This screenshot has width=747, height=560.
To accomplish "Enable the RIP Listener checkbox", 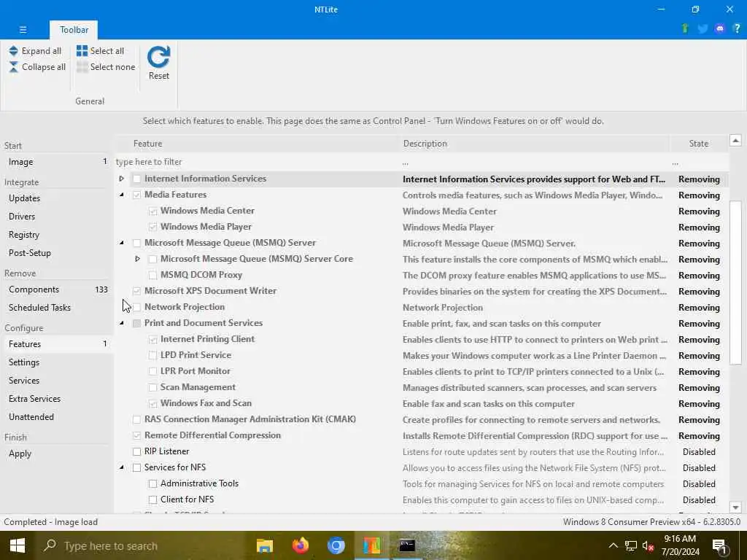I will coord(136,451).
